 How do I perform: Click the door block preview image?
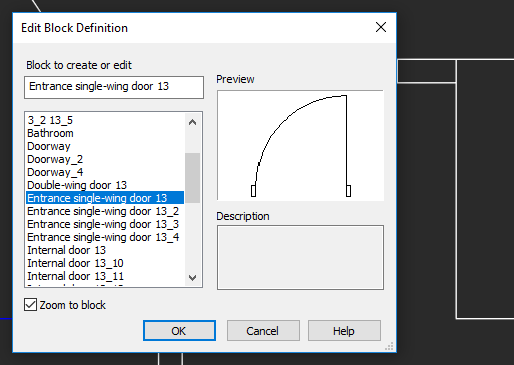pyautogui.click(x=300, y=145)
